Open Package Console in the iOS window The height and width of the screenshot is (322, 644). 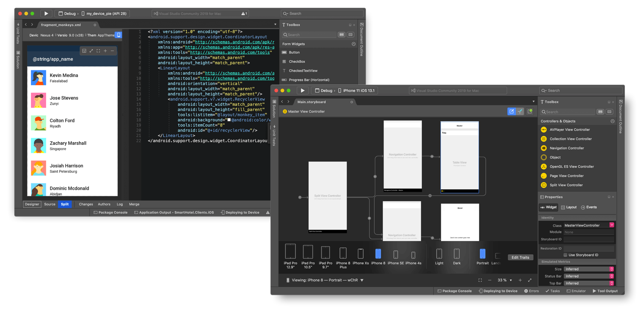click(454, 291)
